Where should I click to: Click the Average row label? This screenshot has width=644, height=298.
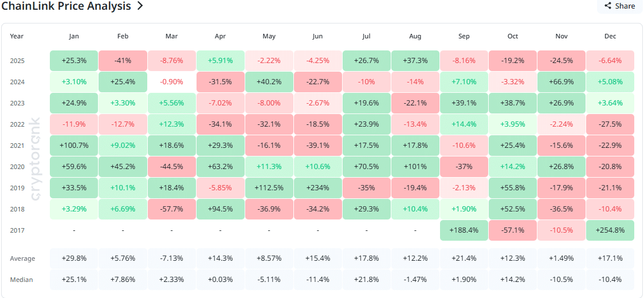(22, 258)
